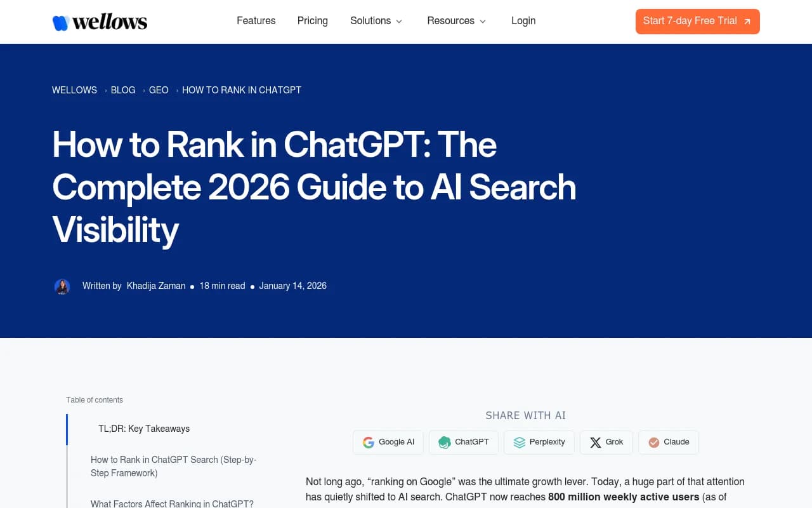Open the GEO breadcrumb link
Viewport: 812px width, 508px height.
159,90
